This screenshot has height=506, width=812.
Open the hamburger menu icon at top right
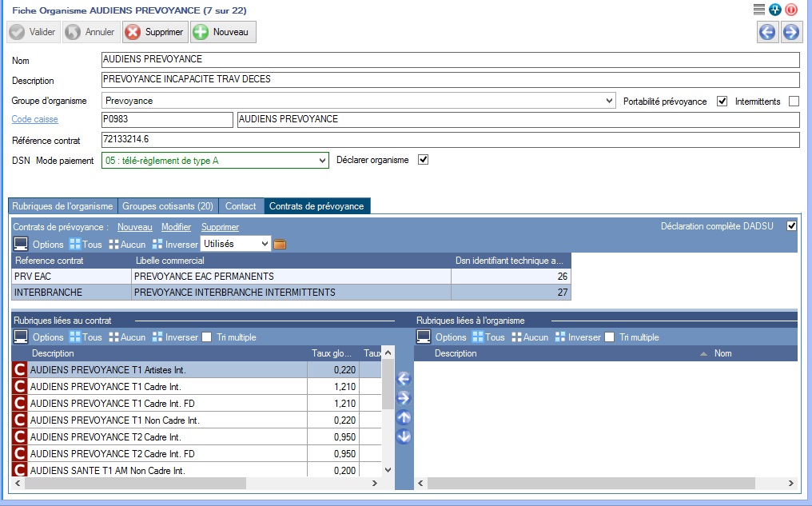[x=759, y=10]
